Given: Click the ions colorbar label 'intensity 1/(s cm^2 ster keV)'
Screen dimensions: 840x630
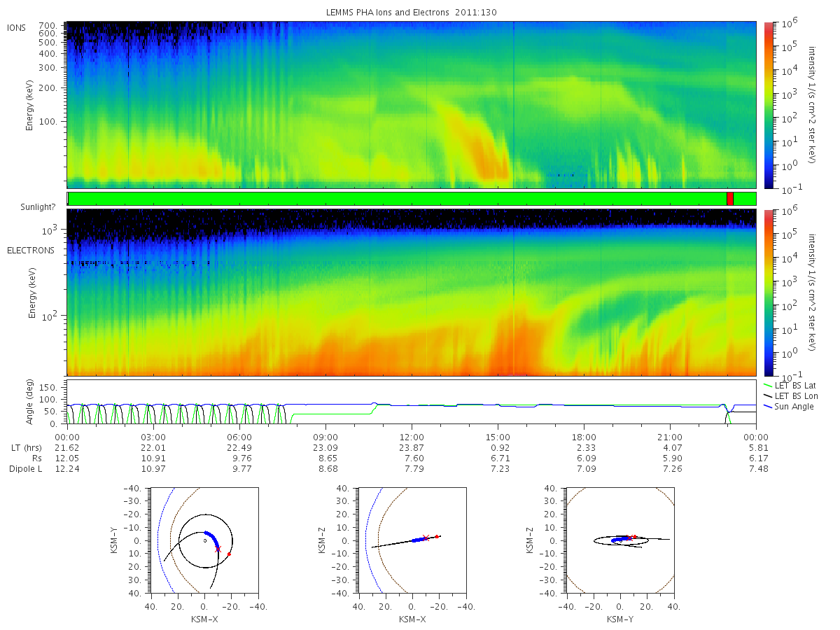Looking at the screenshot, I should tap(812, 105).
